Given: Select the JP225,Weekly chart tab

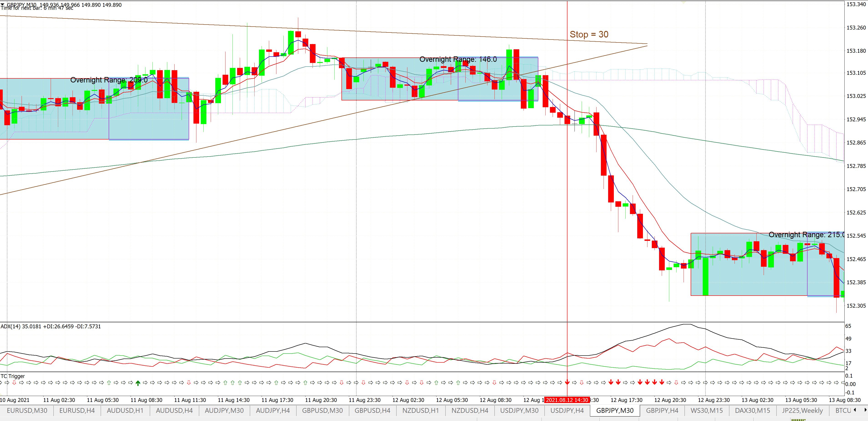Looking at the screenshot, I should [802, 411].
